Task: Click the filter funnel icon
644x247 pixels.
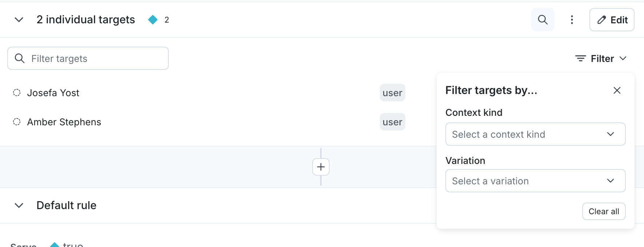Action: [580, 58]
